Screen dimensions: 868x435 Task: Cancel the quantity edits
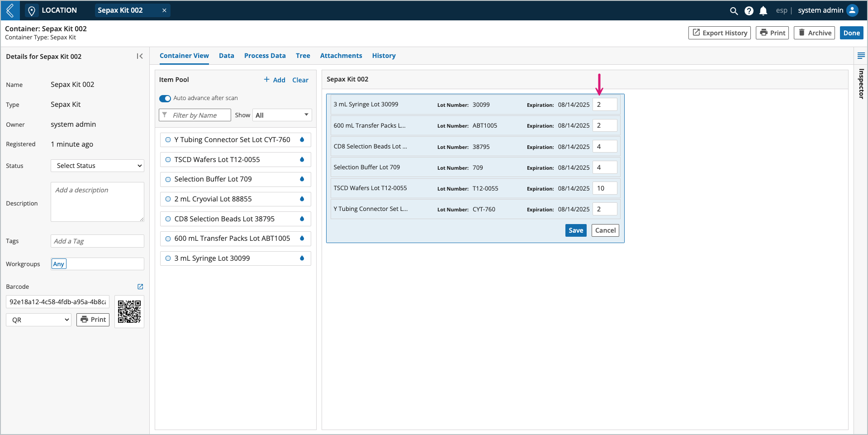click(x=605, y=230)
